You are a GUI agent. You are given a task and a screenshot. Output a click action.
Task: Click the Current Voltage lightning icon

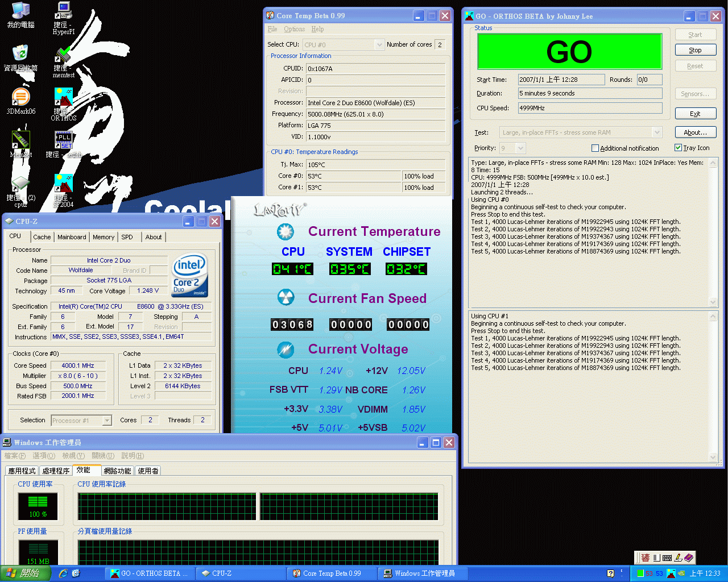(286, 350)
